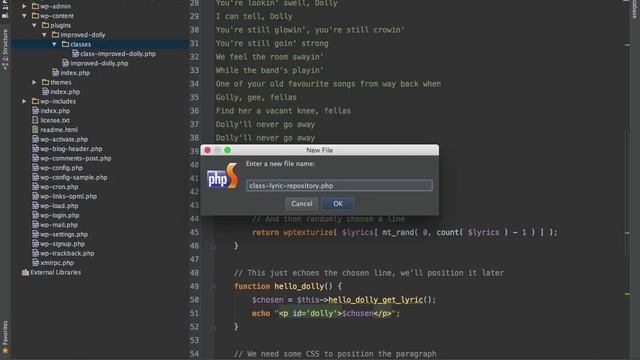Select wp-comments-post.php in the tree

76,158
